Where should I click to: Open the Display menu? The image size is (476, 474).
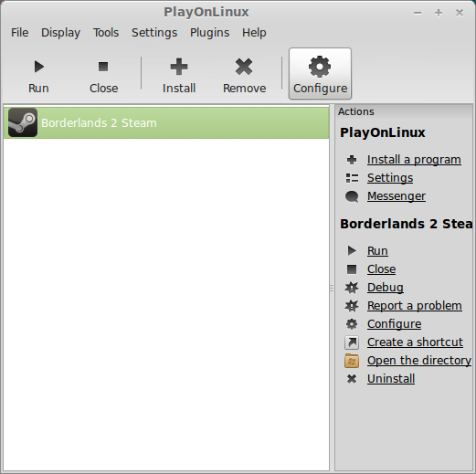[60, 33]
